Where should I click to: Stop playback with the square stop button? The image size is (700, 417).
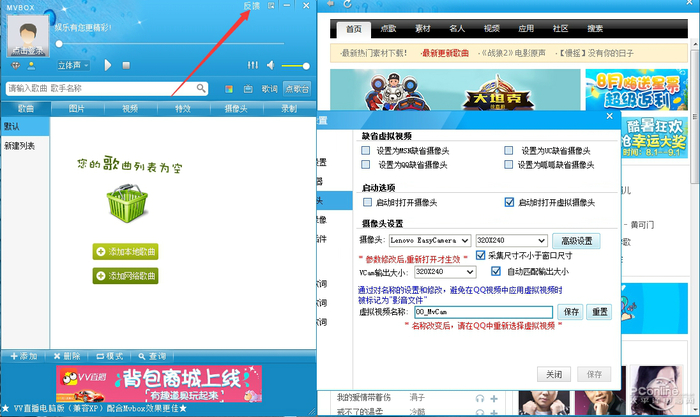pyautogui.click(x=126, y=65)
